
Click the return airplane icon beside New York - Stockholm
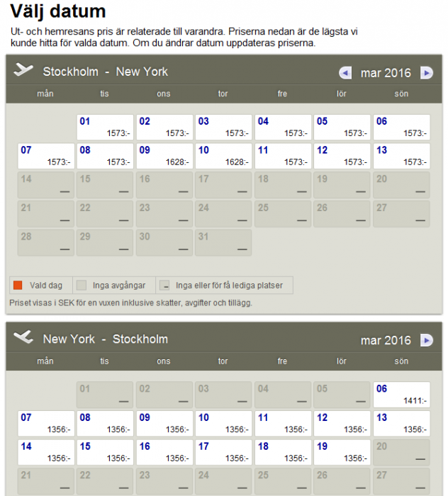click(x=23, y=337)
